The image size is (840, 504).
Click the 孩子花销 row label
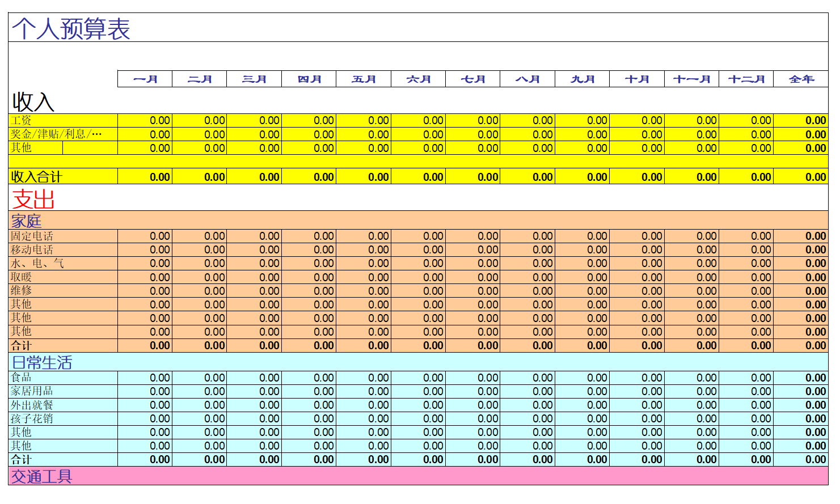pyautogui.click(x=32, y=418)
